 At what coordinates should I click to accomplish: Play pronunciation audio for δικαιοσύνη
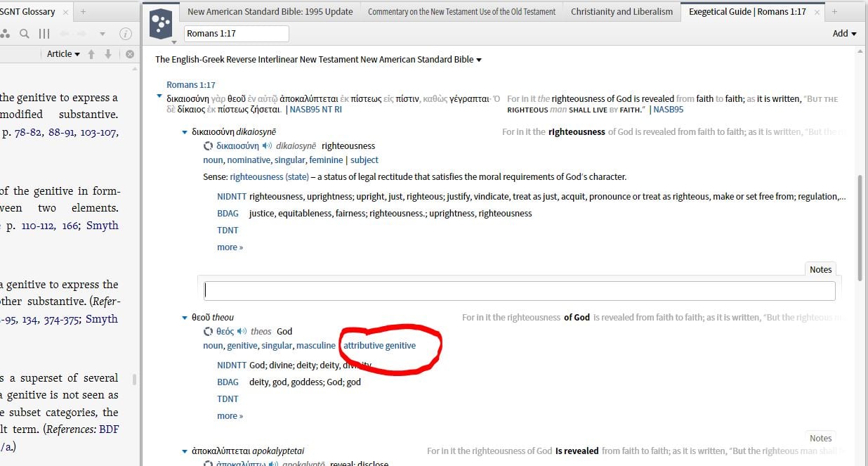click(x=268, y=146)
